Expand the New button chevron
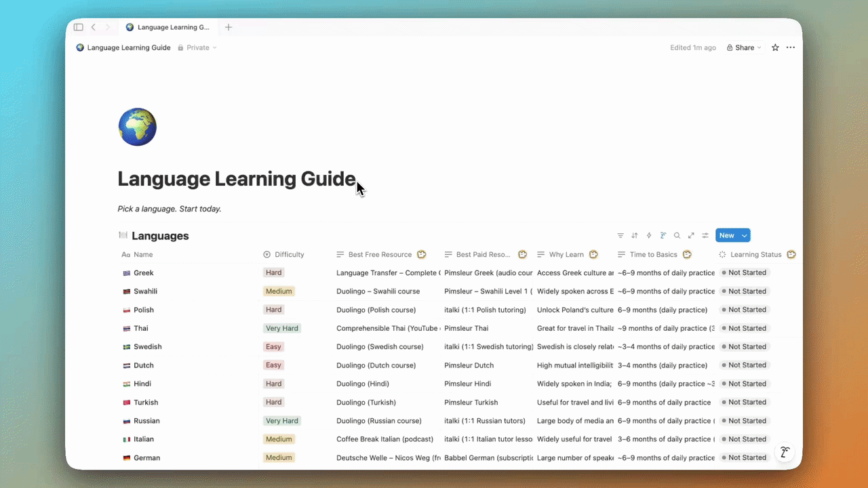868x488 pixels. 745,236
